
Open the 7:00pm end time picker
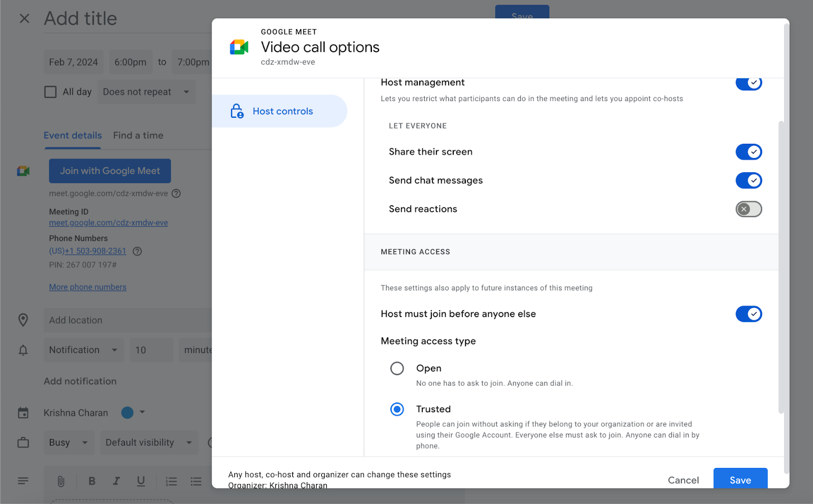point(192,62)
